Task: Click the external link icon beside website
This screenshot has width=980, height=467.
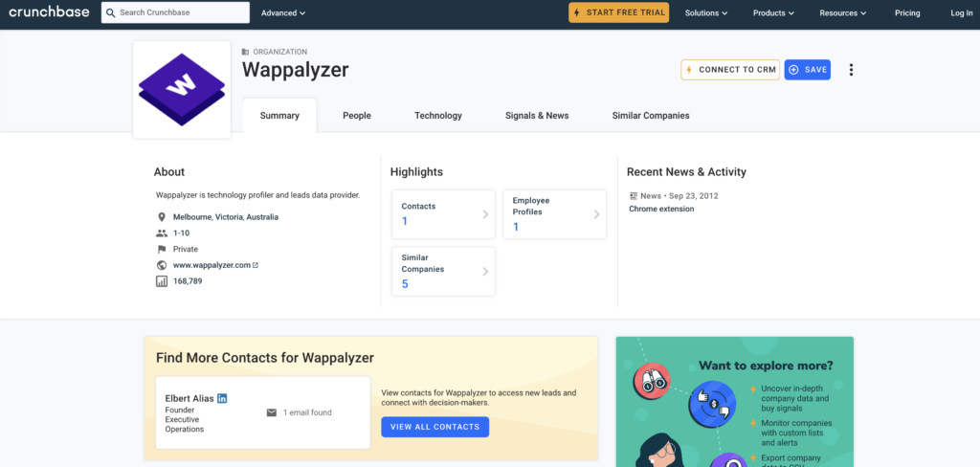Action: click(x=256, y=265)
